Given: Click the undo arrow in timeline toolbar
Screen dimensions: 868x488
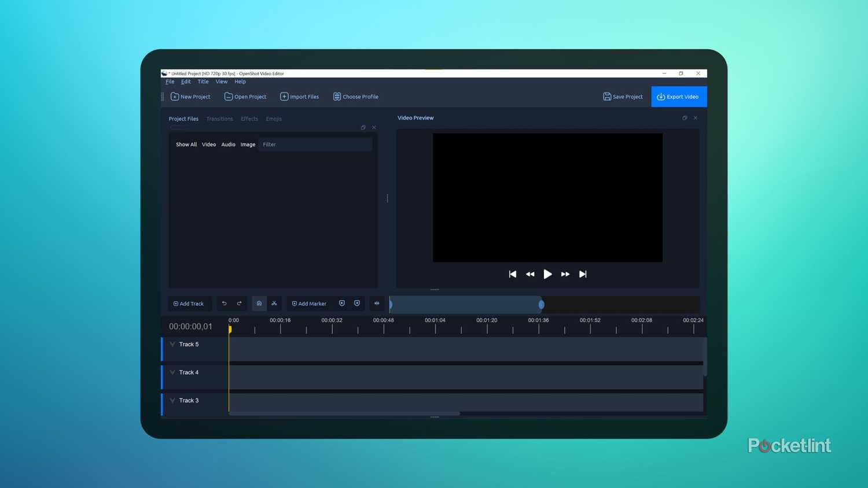Looking at the screenshot, I should point(225,304).
